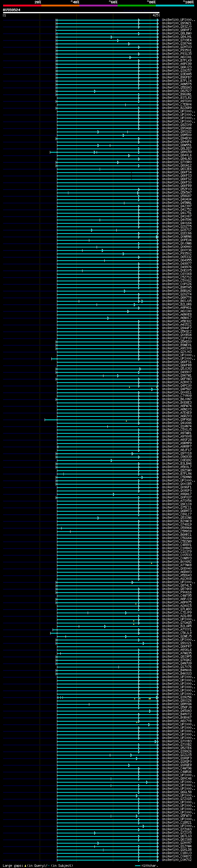Select label UniRef100_Q94B30
The height and width of the screenshot is (868, 197).
(x=177, y=139)
